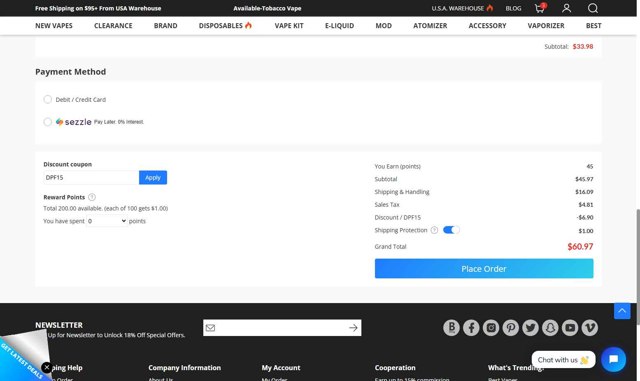Open the MOD menu
This screenshot has width=640, height=381.
(383, 25)
